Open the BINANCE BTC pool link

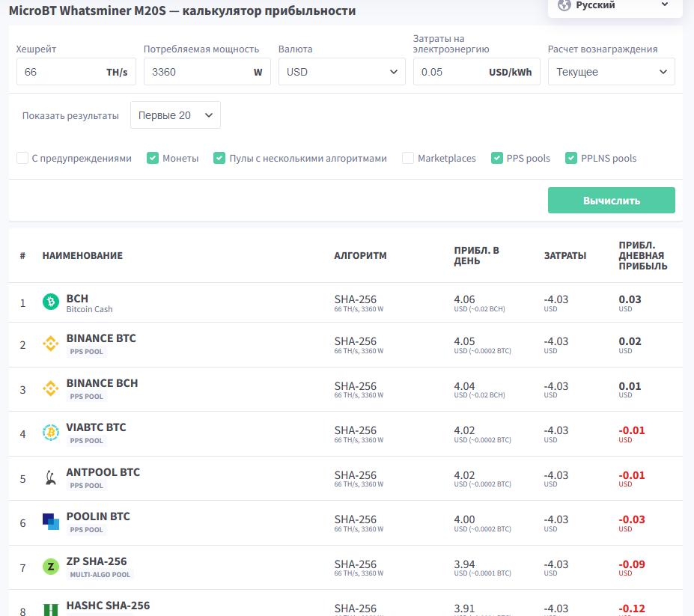[101, 338]
